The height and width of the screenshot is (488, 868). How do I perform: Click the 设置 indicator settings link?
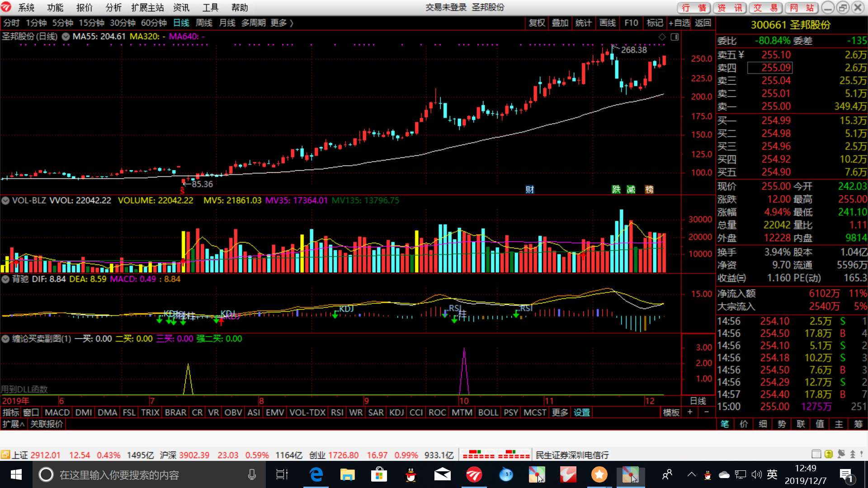(582, 413)
